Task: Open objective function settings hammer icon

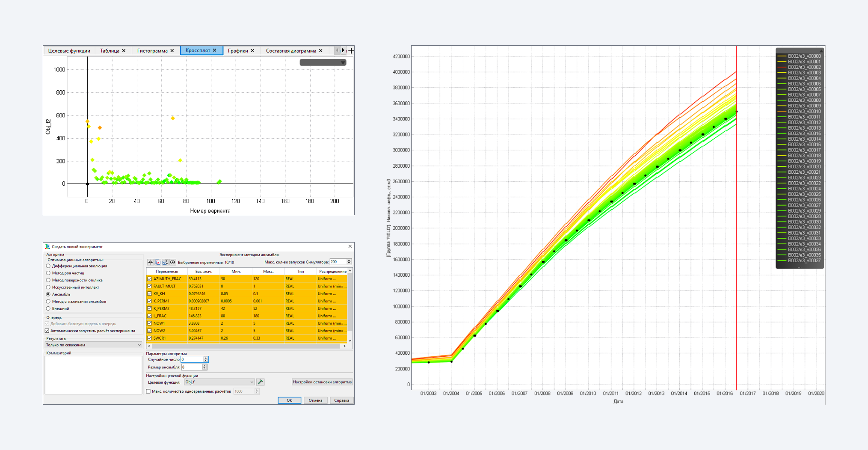Action: click(x=261, y=382)
